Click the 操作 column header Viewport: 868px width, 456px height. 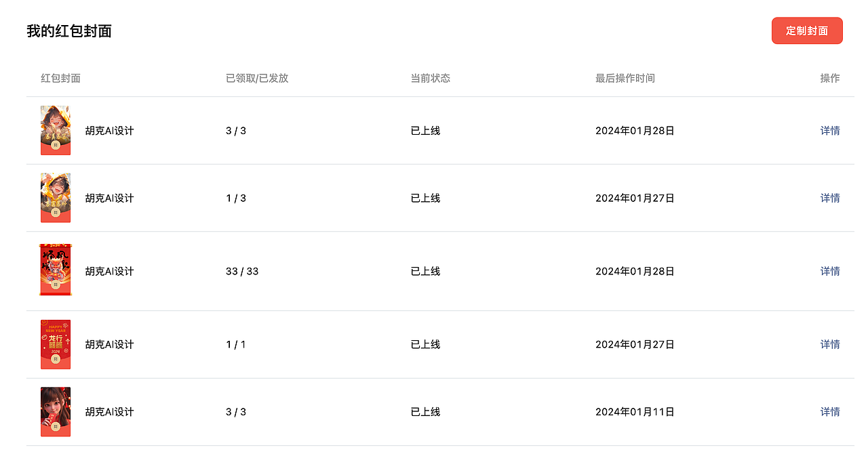[830, 78]
